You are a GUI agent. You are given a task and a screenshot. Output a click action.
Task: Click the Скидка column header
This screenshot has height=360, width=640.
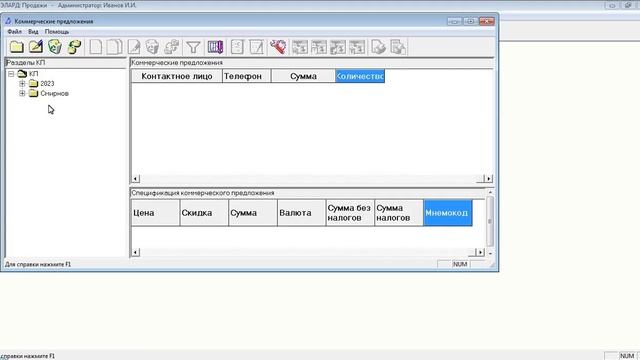pos(204,213)
